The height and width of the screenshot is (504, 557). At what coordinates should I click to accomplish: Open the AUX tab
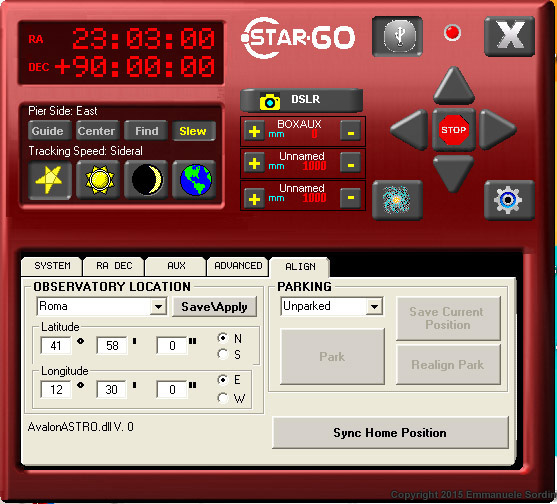point(176,266)
